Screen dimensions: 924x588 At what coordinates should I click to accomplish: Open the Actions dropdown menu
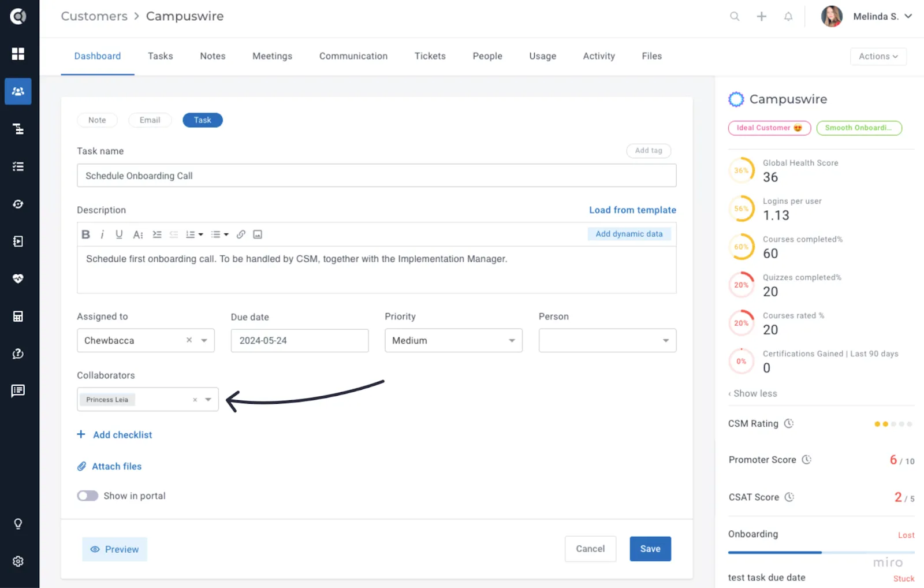[x=878, y=56]
